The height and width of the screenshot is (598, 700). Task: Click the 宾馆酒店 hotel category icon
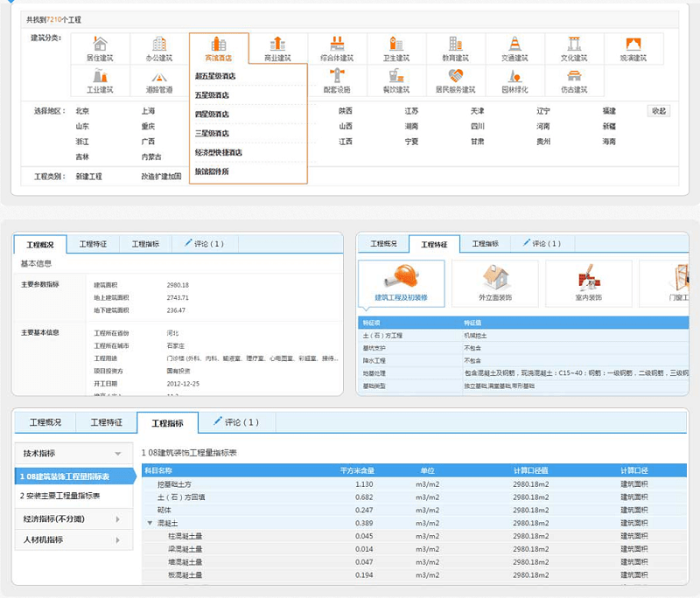coord(219,44)
